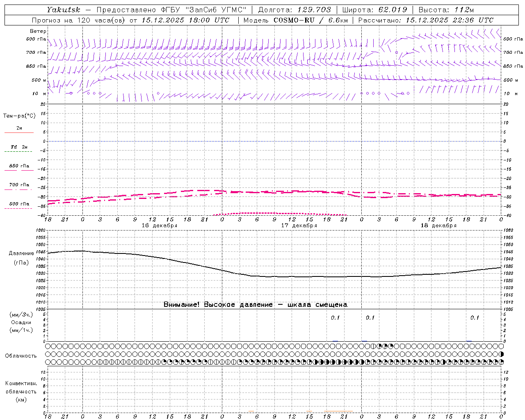525x420 pixels.
Task: Click the 'Td 2м' dew point legend label
Action: coord(19,147)
